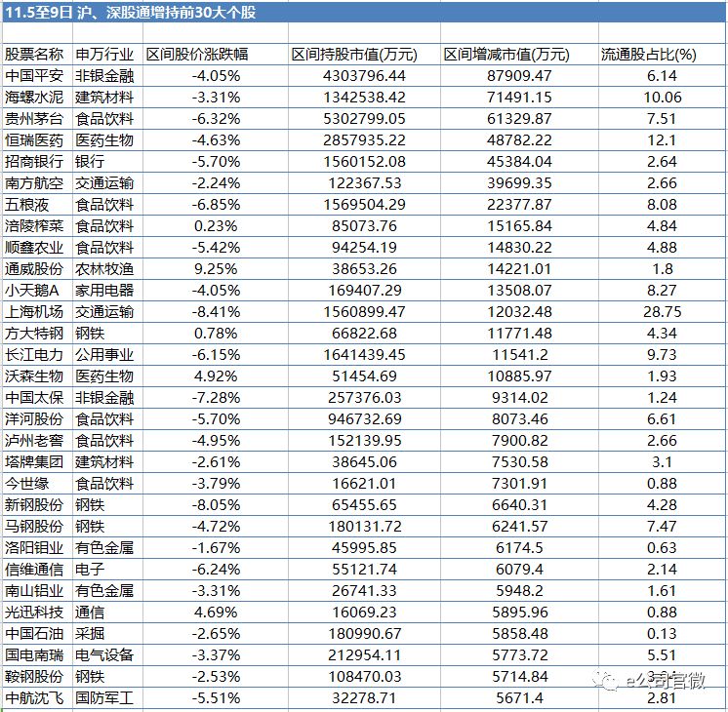Viewport: 728px width, 712px height.
Task: Click the cell 4303796.44 for 中国平安
Action: pyautogui.click(x=364, y=76)
